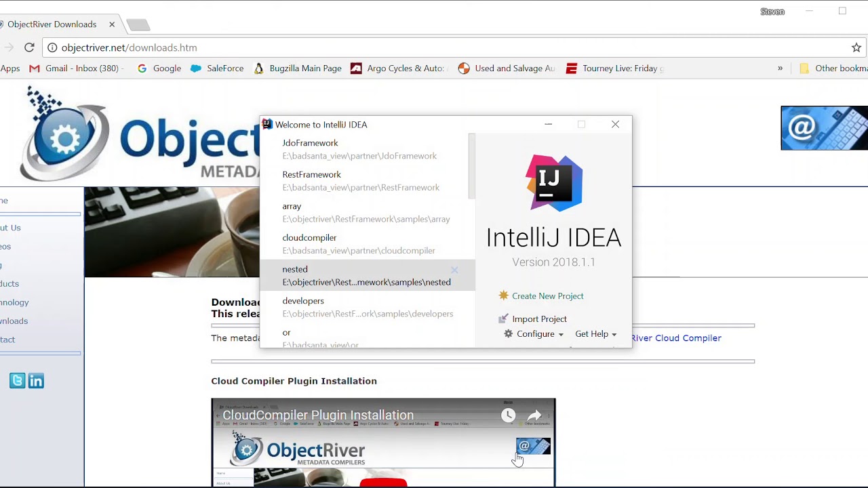Viewport: 868px width, 488px height.
Task: Bookmark this page with the star icon
Action: coord(856,47)
